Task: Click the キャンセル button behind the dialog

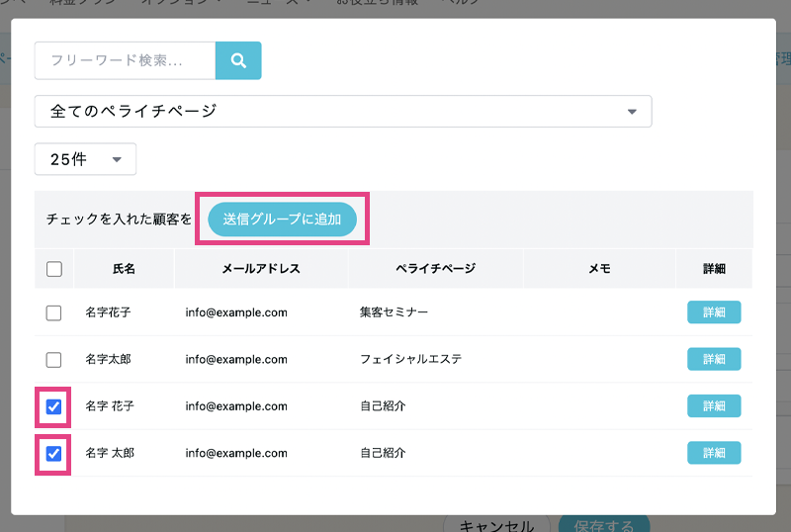Action: pos(496,524)
